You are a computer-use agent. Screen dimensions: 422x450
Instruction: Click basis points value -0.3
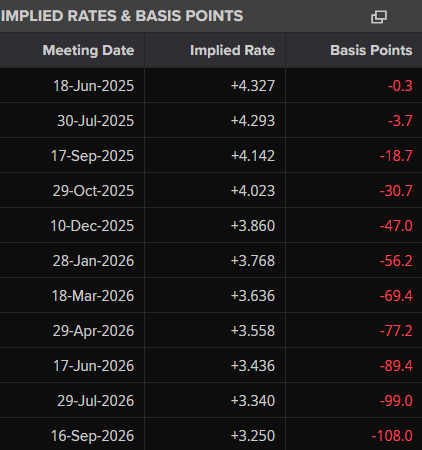pos(400,86)
